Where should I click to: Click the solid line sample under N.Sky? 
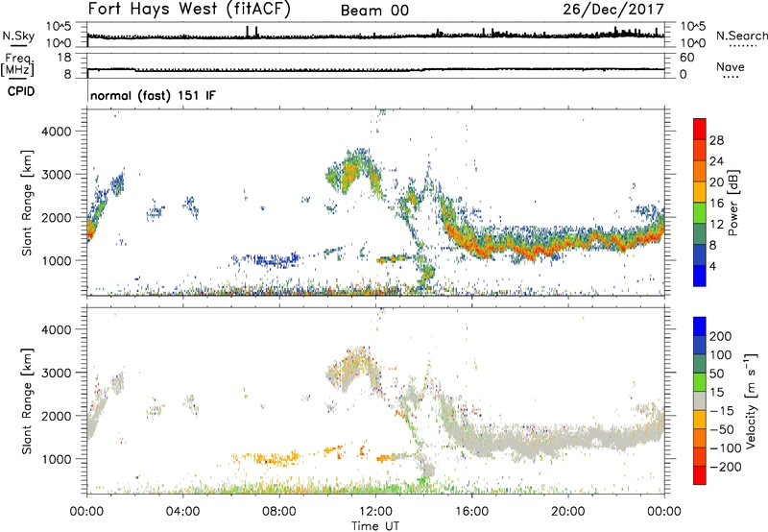18,46
